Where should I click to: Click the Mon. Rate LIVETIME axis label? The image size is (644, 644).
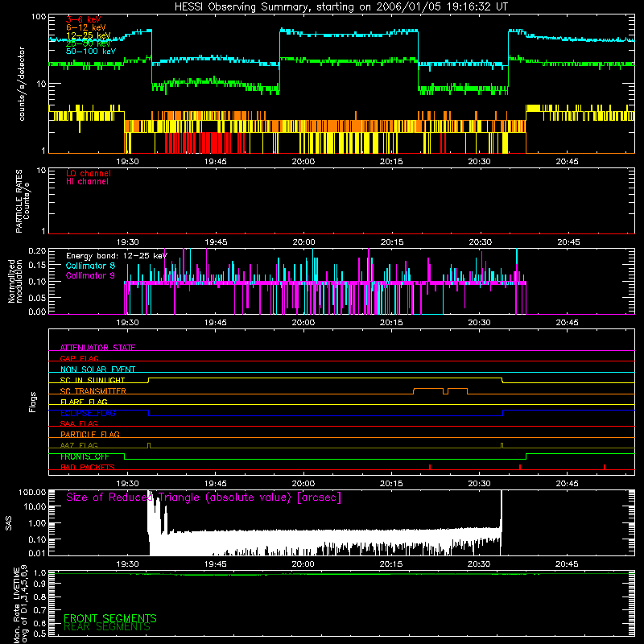coord(21,605)
